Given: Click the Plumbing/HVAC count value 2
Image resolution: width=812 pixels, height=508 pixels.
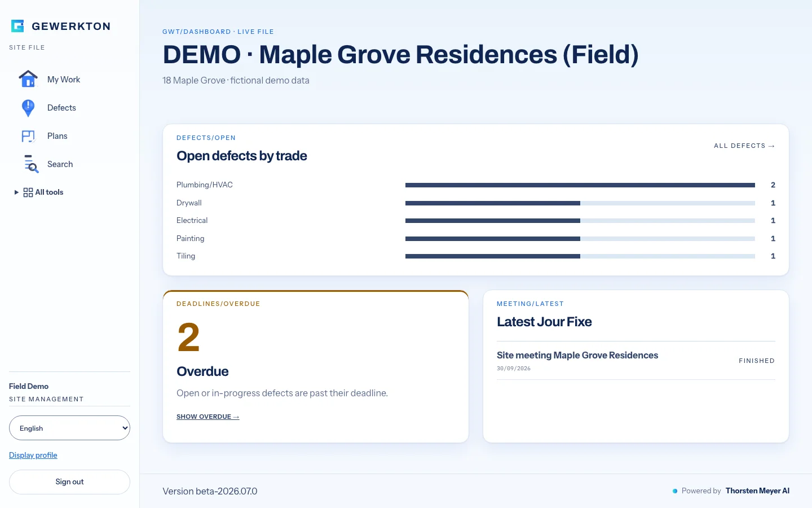Looking at the screenshot, I should point(773,185).
